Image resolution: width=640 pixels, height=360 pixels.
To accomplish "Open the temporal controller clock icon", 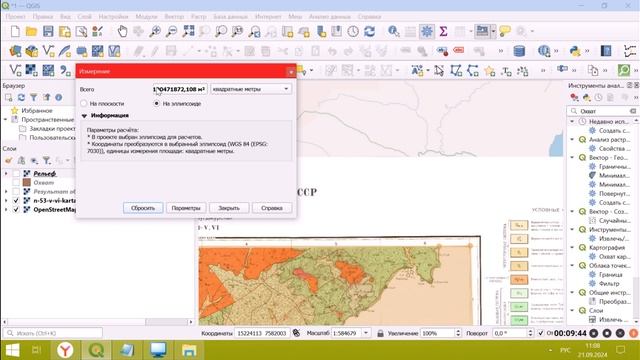I will click(353, 31).
